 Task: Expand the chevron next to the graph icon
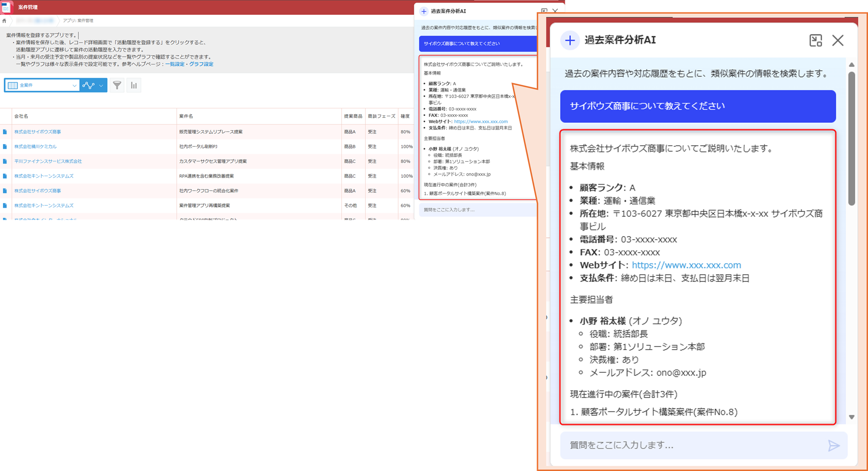pos(100,85)
